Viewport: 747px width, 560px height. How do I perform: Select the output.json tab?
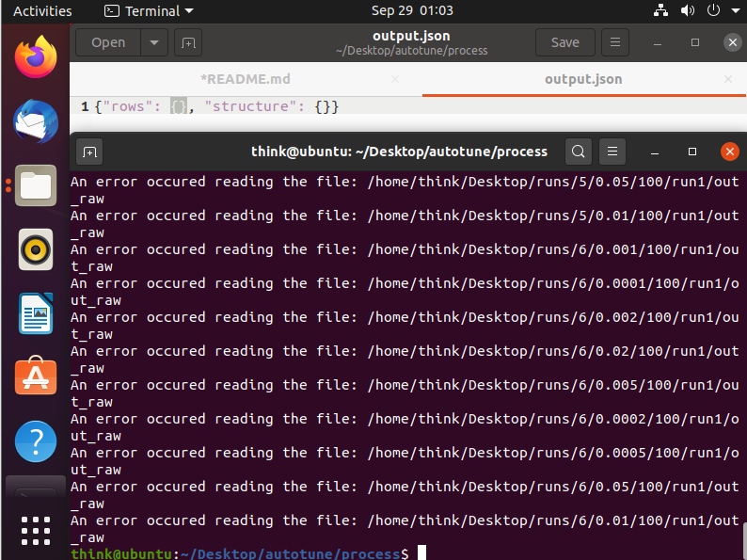click(x=583, y=79)
